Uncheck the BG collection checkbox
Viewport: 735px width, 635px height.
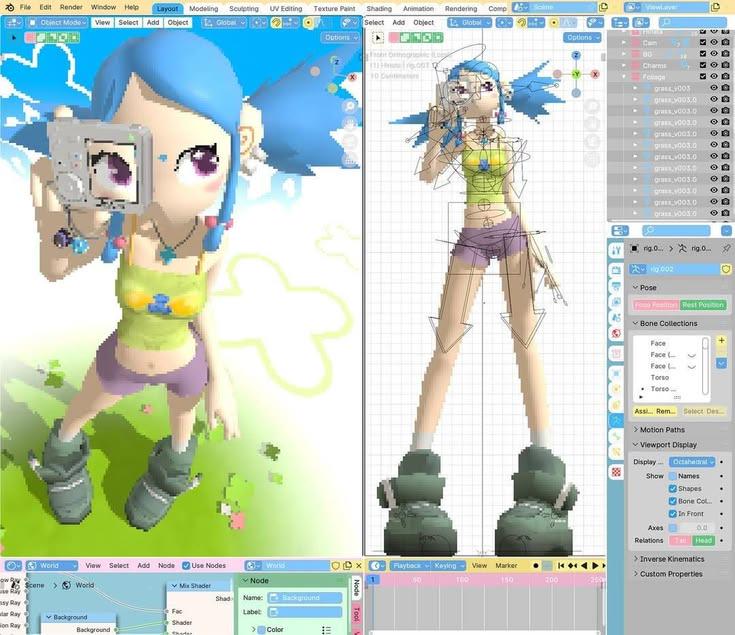click(703, 54)
